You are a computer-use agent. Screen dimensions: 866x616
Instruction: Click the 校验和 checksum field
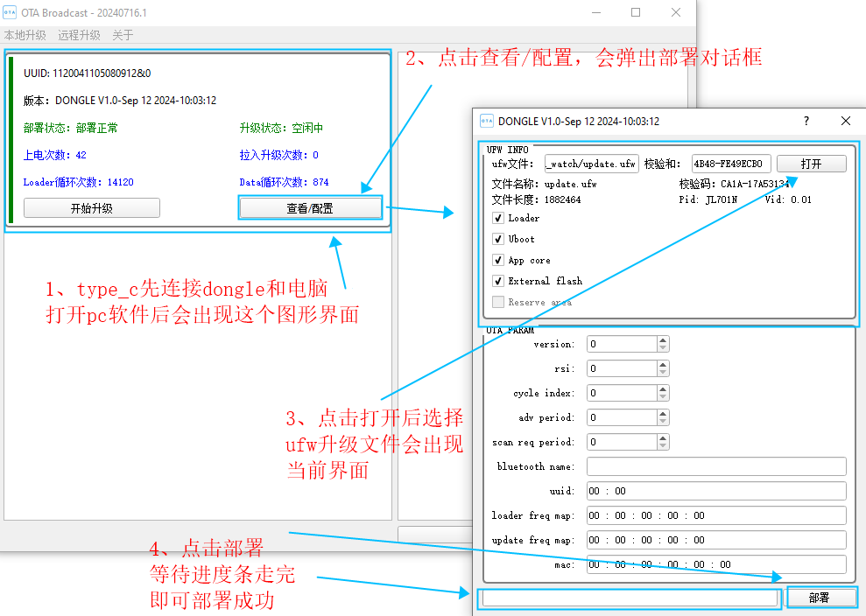(x=731, y=164)
